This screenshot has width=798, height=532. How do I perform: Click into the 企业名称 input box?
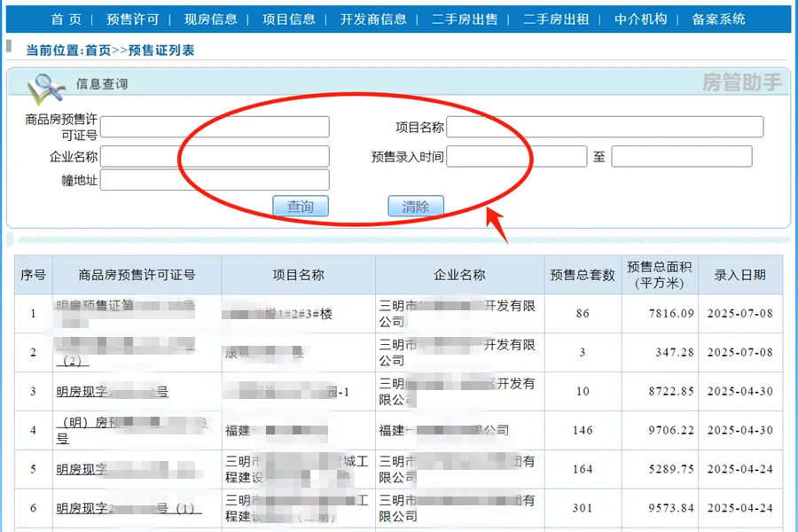pyautogui.click(x=215, y=157)
